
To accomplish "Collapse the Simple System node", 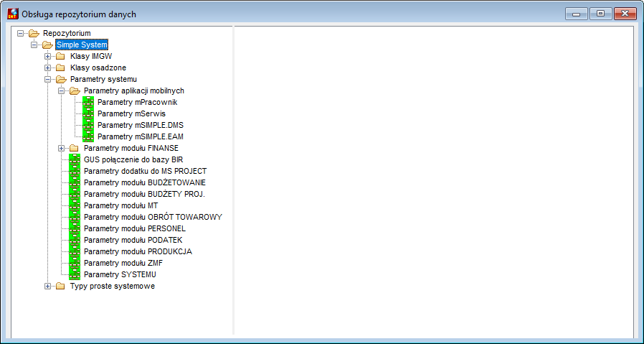I will (34, 45).
